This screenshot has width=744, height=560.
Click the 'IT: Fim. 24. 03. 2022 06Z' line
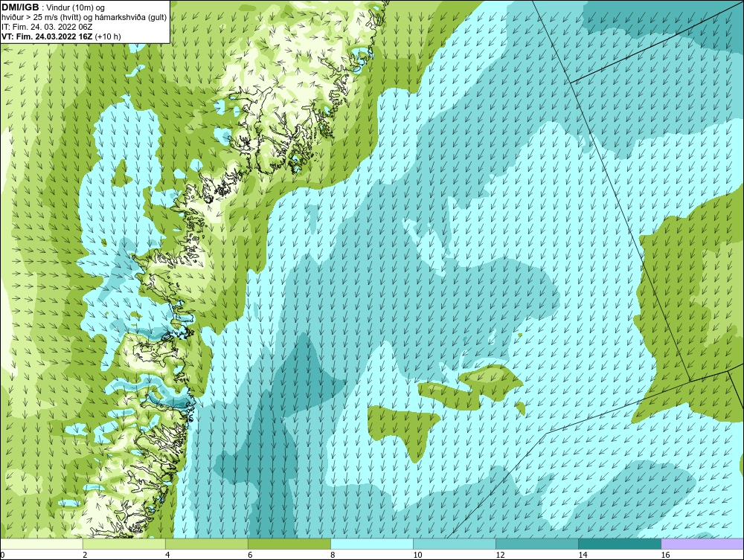click(x=47, y=27)
